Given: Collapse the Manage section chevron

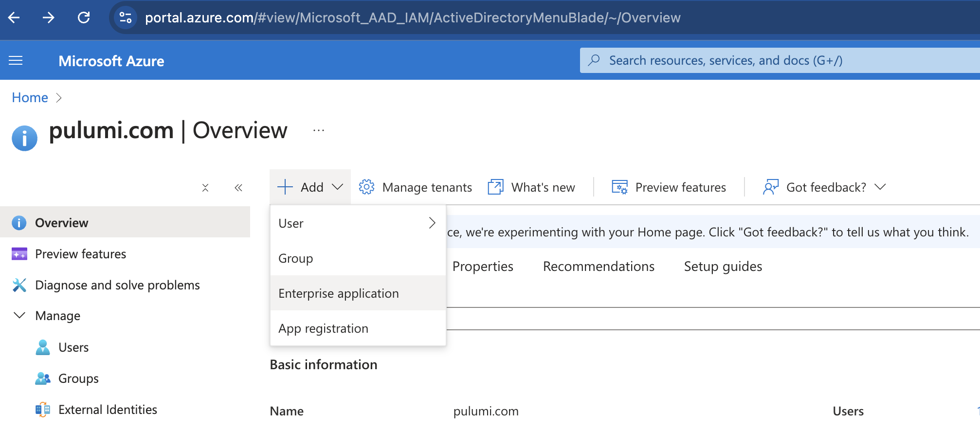Looking at the screenshot, I should (19, 315).
